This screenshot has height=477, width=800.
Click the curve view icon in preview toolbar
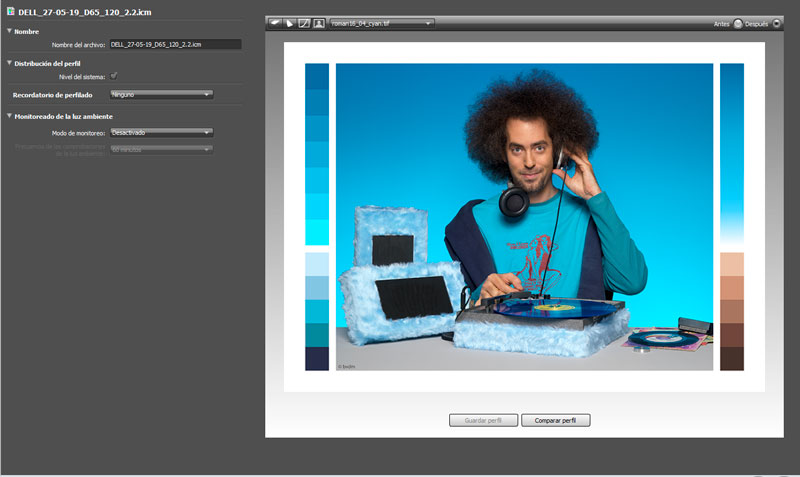[x=304, y=22]
